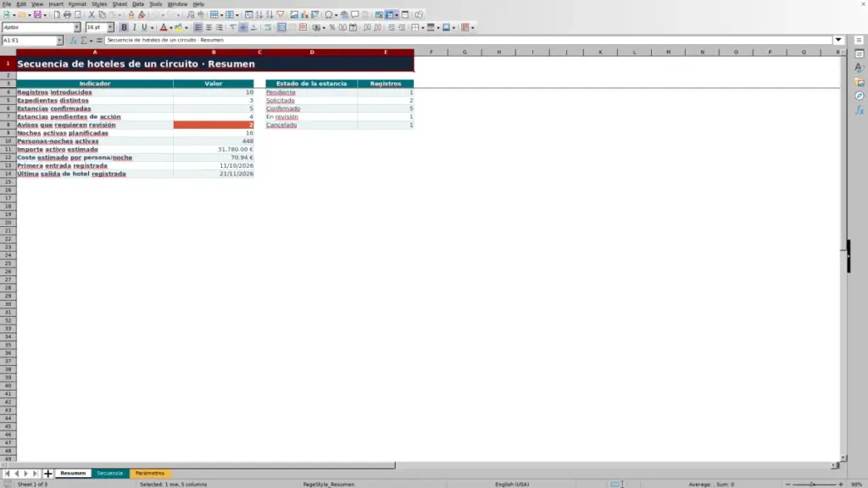Open the font size dropdown
This screenshot has height=488, width=868.
110,28
